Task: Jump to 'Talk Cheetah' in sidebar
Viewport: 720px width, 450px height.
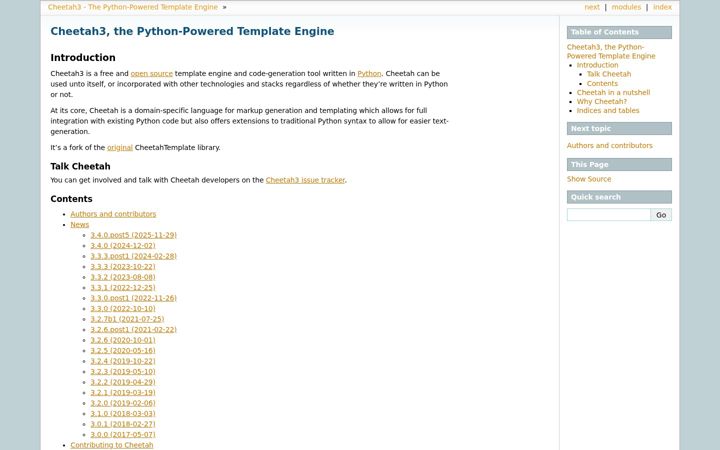Action: 609,74
